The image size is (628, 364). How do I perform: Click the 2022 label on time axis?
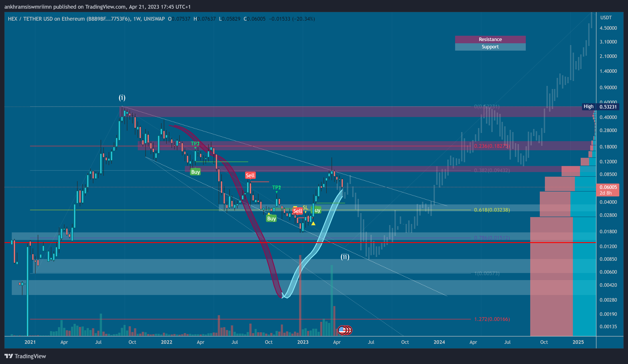click(166, 342)
